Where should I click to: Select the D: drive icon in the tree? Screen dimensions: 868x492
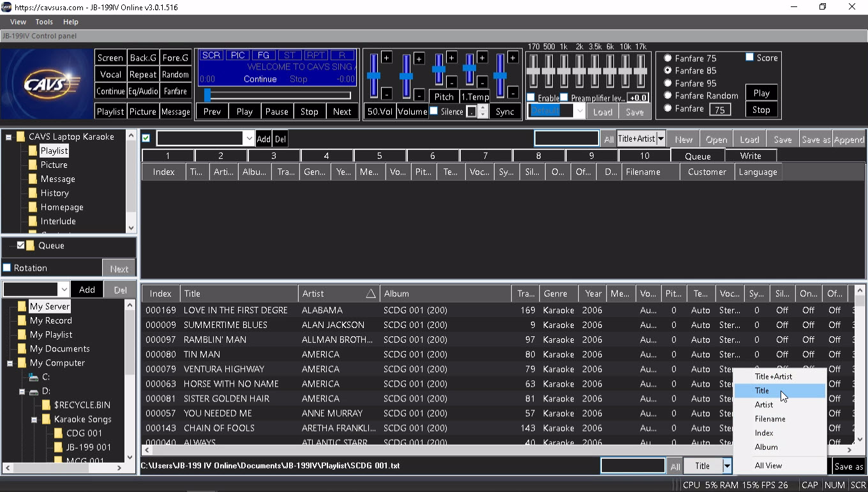pos(33,391)
